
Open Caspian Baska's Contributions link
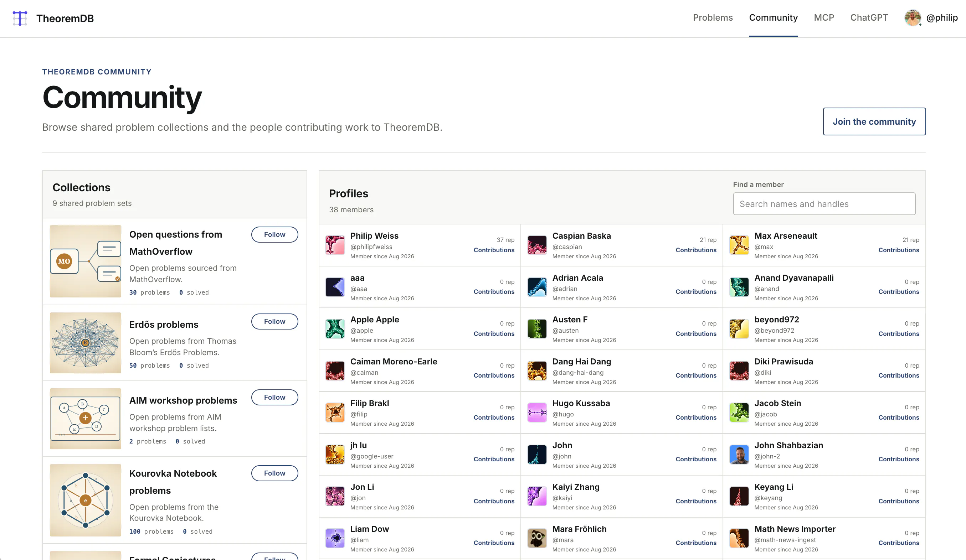coord(696,250)
